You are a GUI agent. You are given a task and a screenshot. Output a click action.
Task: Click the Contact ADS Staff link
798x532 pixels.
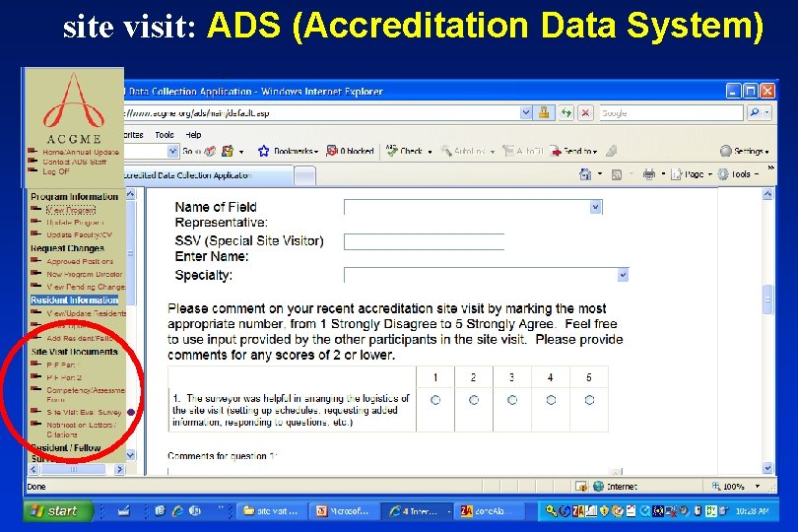pyautogui.click(x=74, y=162)
